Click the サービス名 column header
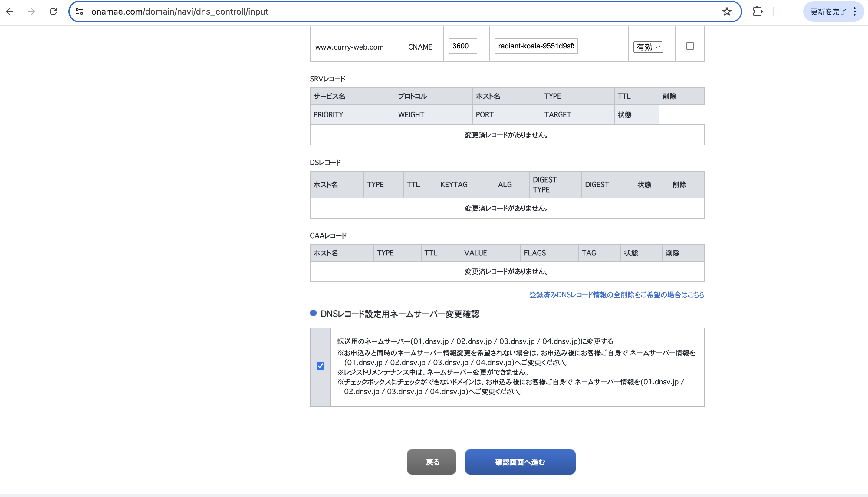Screen dimensions: 868x497 coord(352,96)
